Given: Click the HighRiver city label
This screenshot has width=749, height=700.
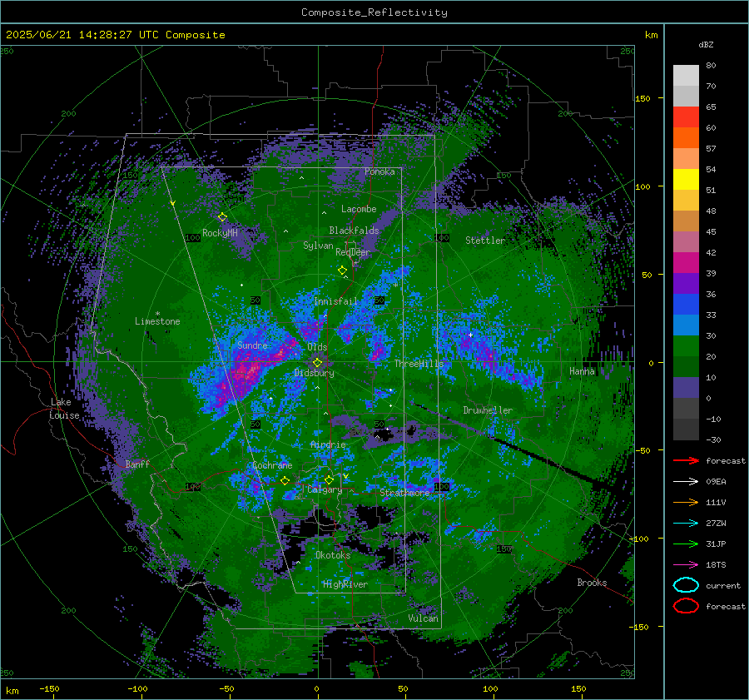Looking at the screenshot, I should tap(345, 584).
